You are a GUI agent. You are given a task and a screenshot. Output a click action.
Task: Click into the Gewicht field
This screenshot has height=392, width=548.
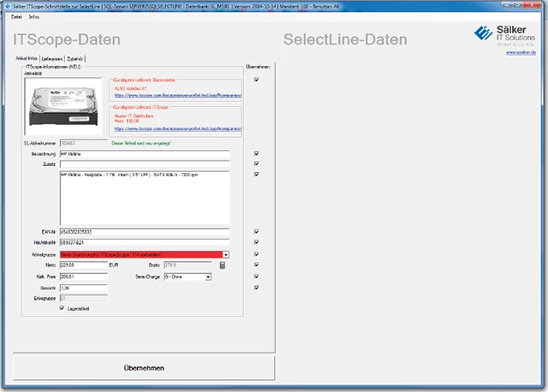point(84,288)
